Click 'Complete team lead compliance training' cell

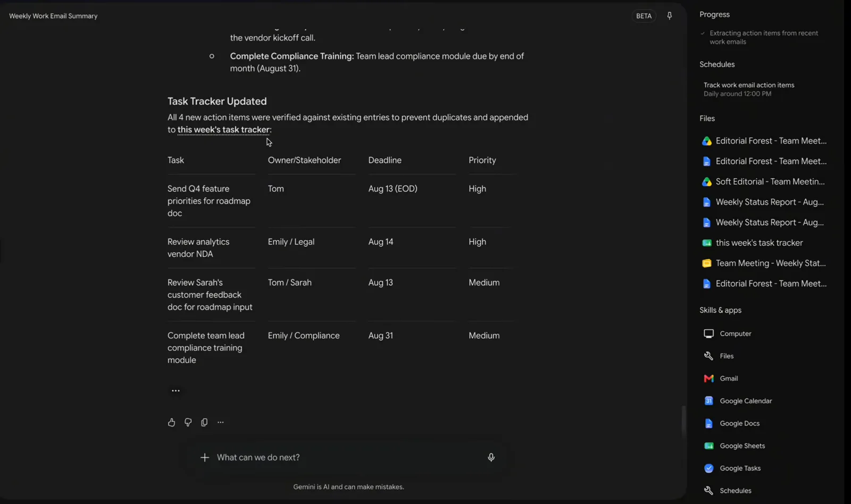[x=206, y=348]
